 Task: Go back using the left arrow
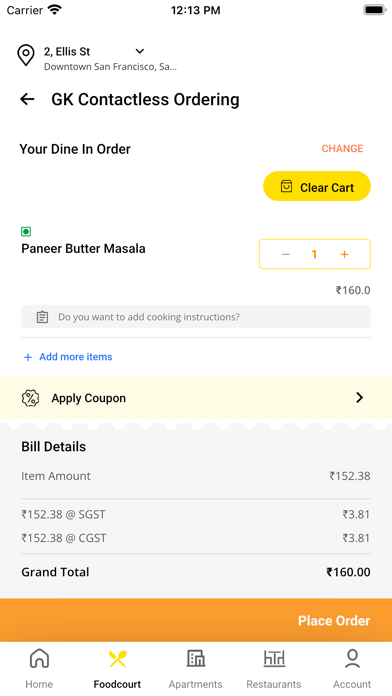pos(27,99)
